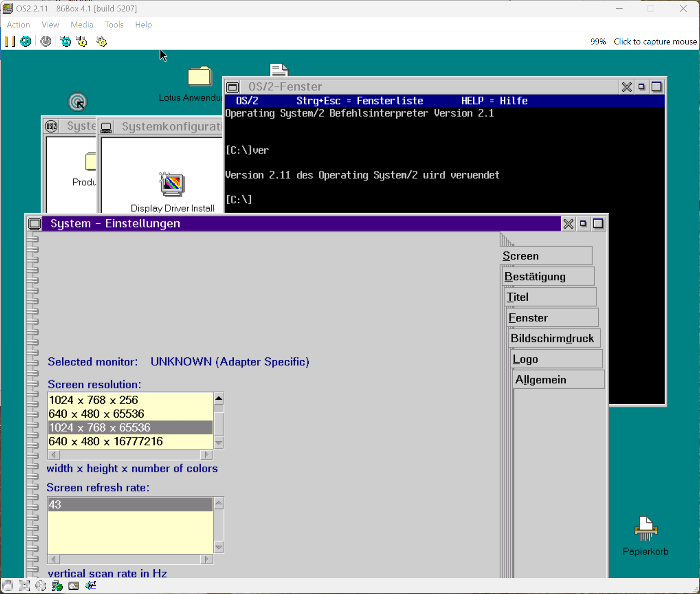Click down arrow of the refresh rate scrollbar
Viewport: 700px width, 594px height.
pyautogui.click(x=219, y=547)
